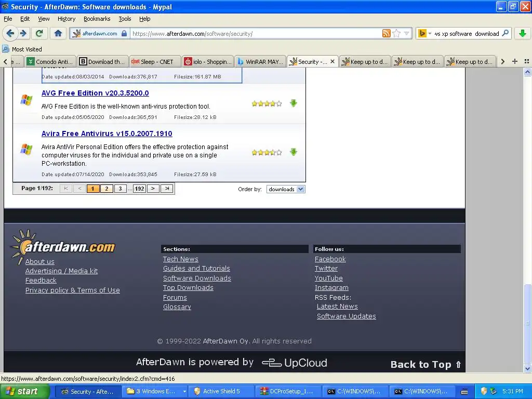Go back with the Back arrow button
This screenshot has width=532, height=399.
click(10, 33)
